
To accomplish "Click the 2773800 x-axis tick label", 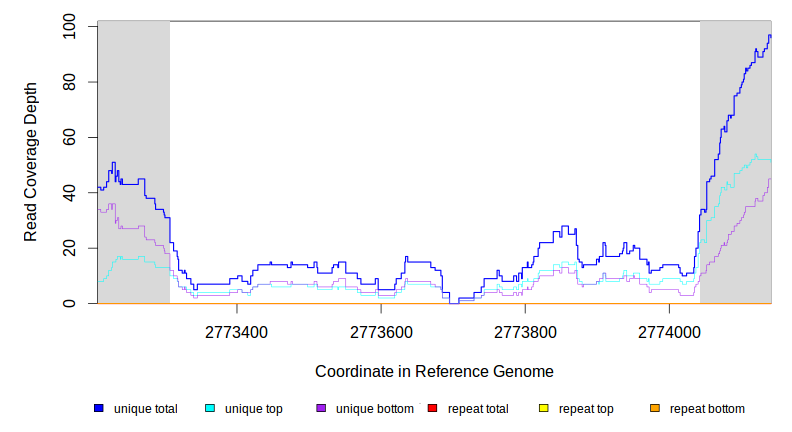I will click(526, 331).
